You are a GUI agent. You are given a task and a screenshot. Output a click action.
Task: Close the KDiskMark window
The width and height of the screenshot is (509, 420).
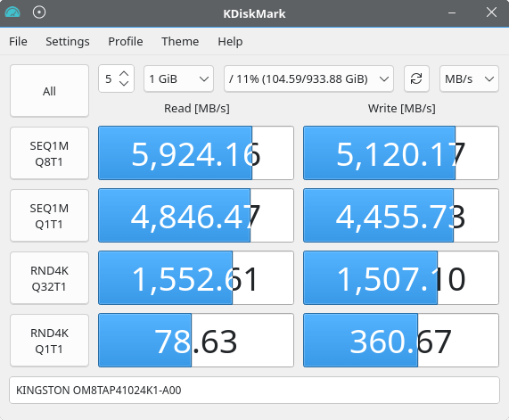point(491,12)
